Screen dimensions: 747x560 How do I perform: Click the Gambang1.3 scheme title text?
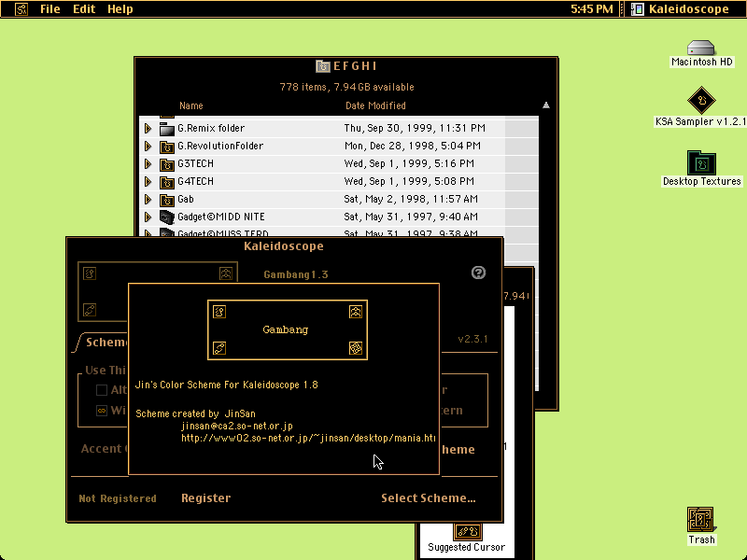coord(296,274)
